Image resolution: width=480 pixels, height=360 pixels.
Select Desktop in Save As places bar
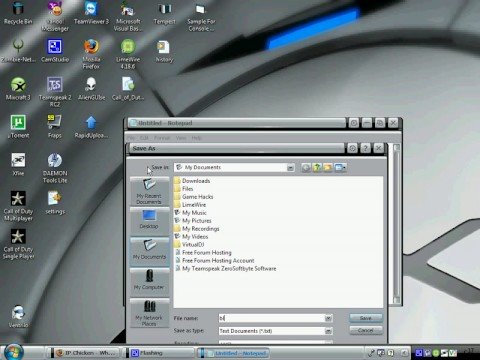[x=149, y=220]
